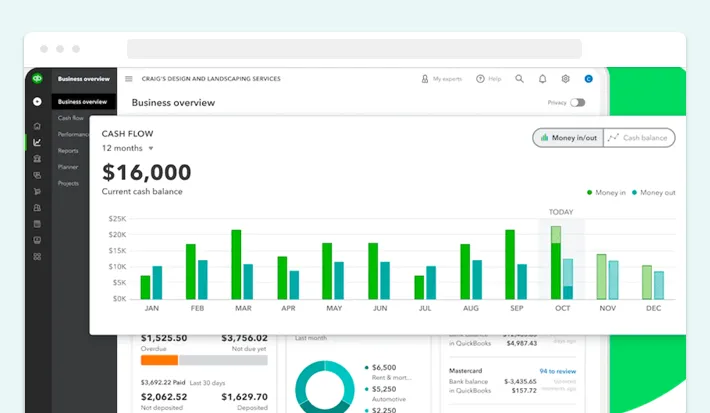Viewport: 710px width, 413px height.
Task: Click the JUL teal money-out bar
Action: [431, 283]
